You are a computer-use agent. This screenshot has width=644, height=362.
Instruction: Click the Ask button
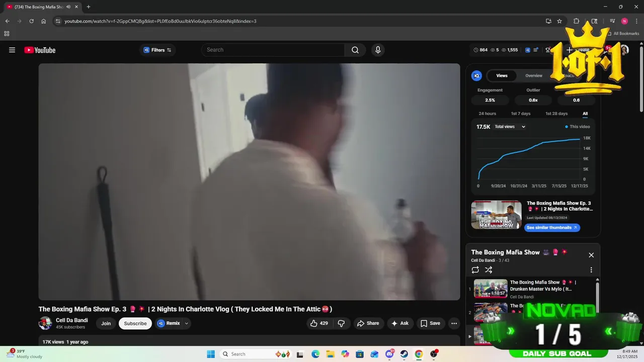click(400, 323)
